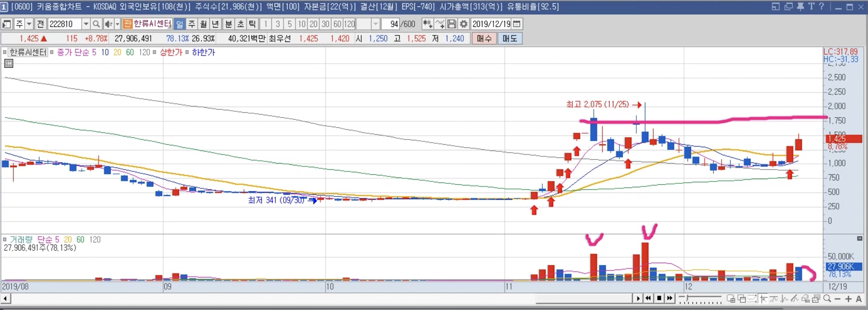Click the save chart floppy disk icon
The width and height of the screenshot is (868, 310).
[x=452, y=24]
